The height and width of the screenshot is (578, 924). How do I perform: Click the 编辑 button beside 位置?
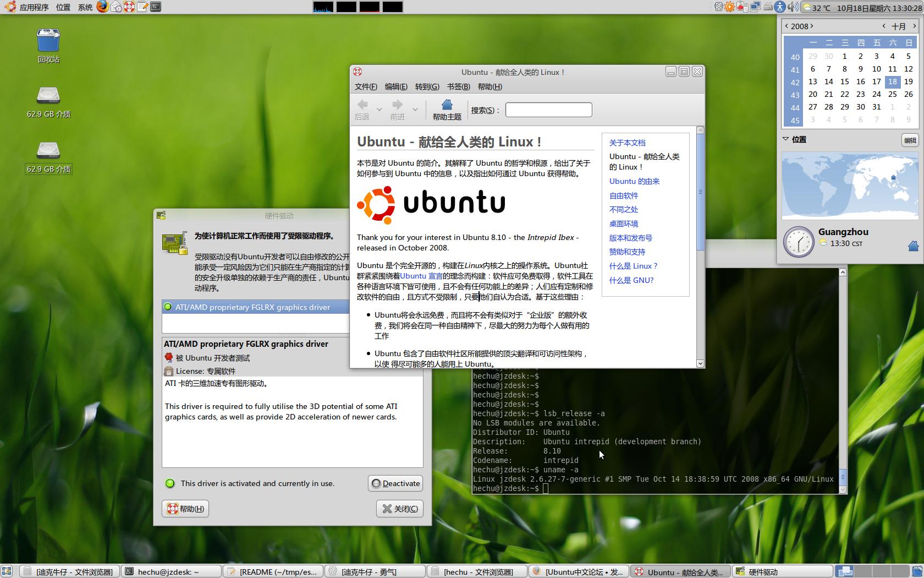pos(910,140)
